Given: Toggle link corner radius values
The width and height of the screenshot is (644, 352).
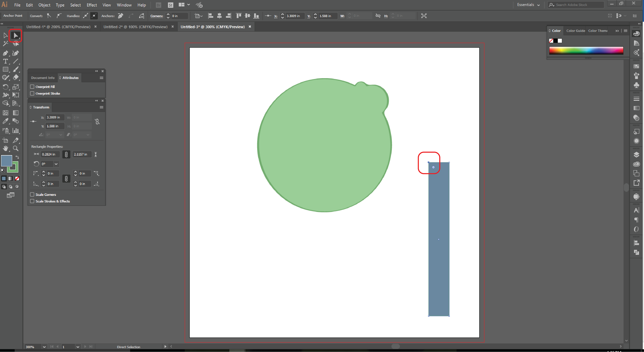Looking at the screenshot, I should point(66,179).
